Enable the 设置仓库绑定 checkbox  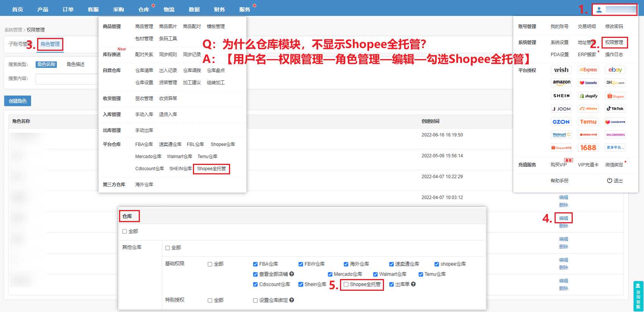click(x=255, y=301)
